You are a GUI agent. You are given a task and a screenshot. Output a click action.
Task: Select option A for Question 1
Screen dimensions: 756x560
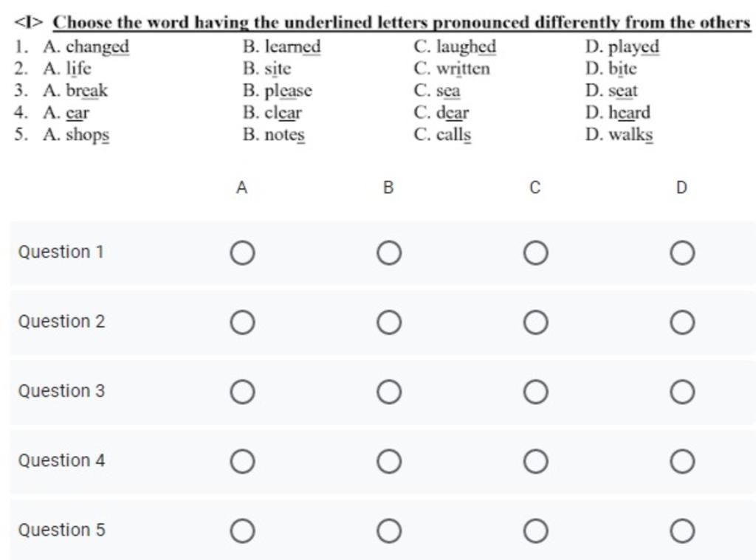[242, 253]
